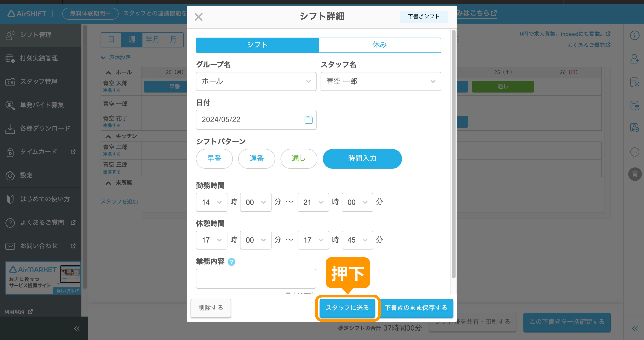
Task: Click この下書きを一括確定する button
Action: [x=567, y=322]
